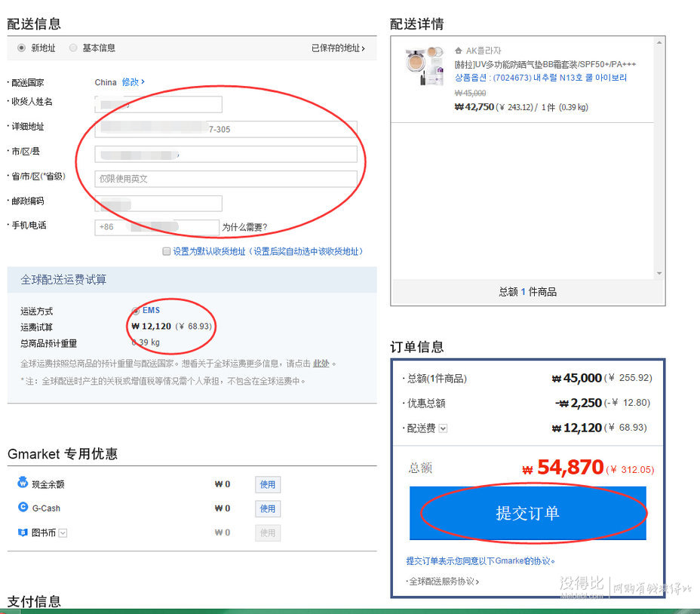The width and height of the screenshot is (700, 614).
Task: Expand the 配送费 dropdown arrow
Action: pyautogui.click(x=443, y=428)
